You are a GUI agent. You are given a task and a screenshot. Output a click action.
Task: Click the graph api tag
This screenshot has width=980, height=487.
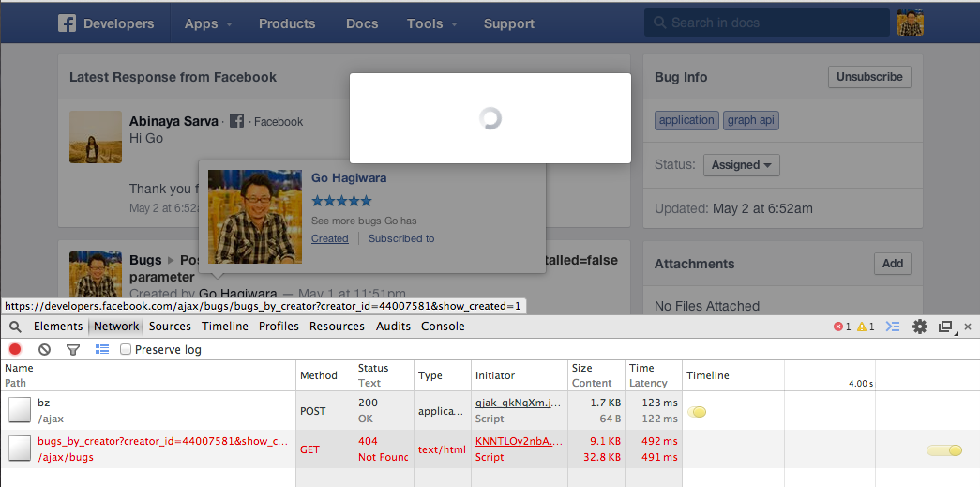[751, 120]
